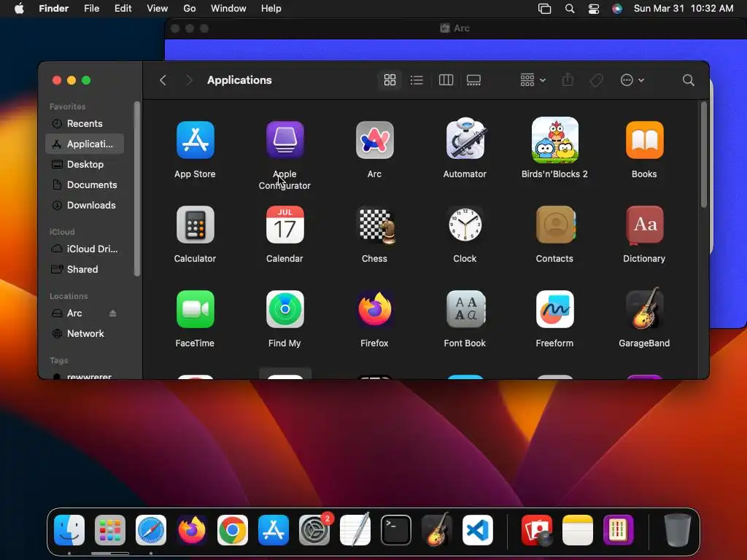Open the More actions ellipsis dropdown
The width and height of the screenshot is (747, 560).
pyautogui.click(x=632, y=80)
